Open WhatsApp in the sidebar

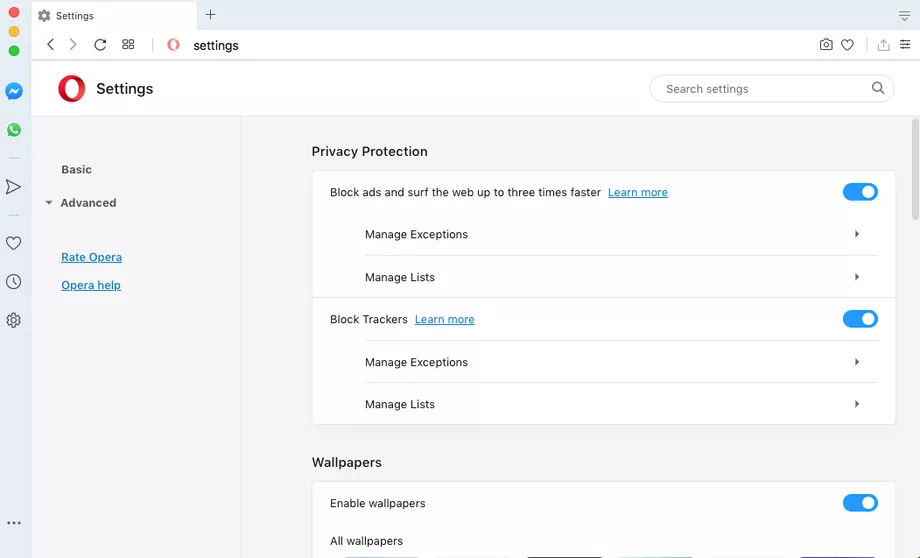click(x=14, y=130)
